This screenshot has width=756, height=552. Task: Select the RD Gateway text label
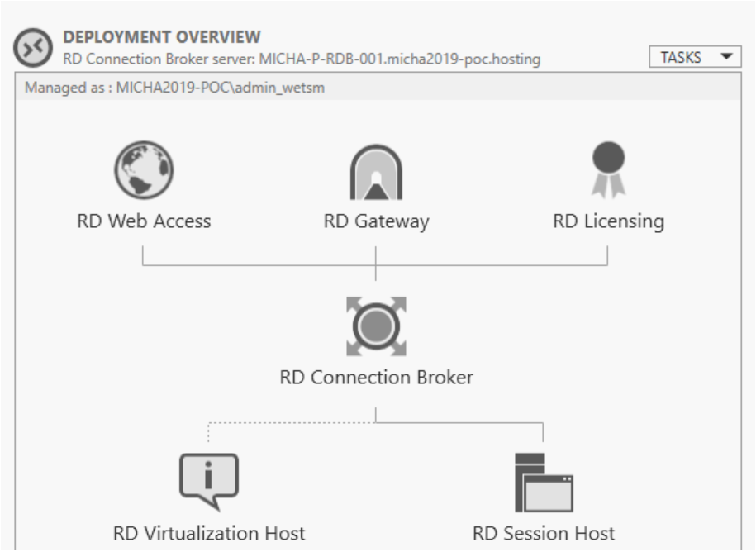[x=376, y=221]
